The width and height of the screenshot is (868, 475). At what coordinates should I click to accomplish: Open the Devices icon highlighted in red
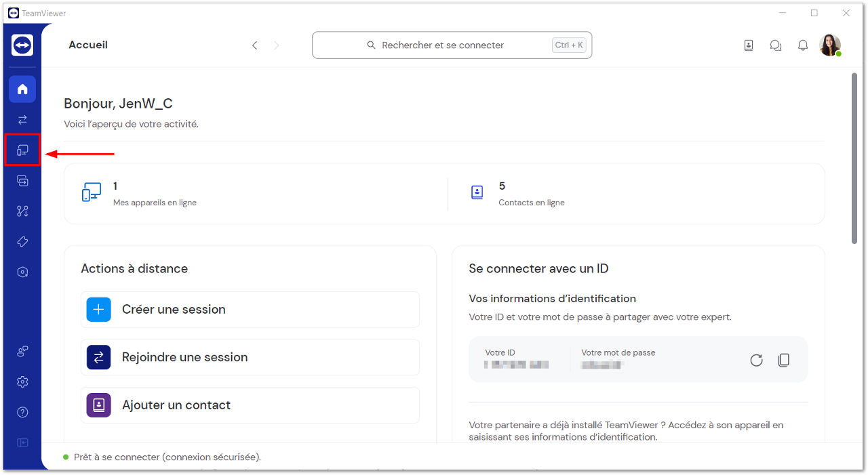tap(22, 150)
